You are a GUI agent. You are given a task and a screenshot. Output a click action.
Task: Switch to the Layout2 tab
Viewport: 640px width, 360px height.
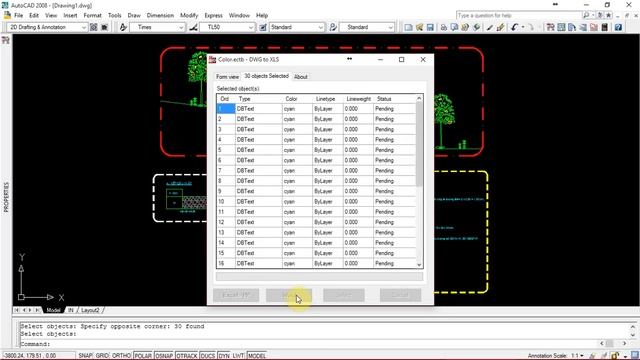click(x=90, y=310)
